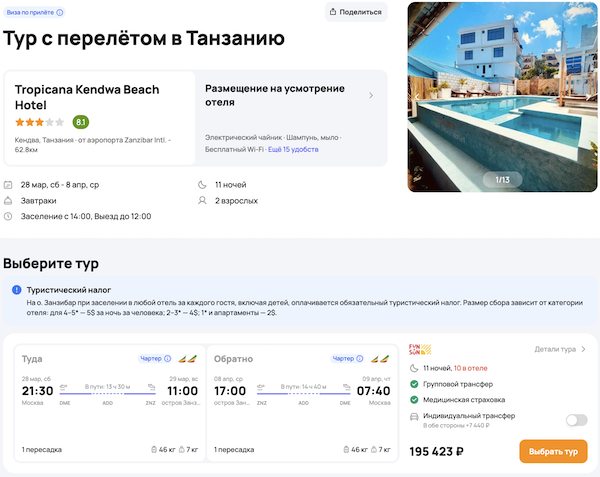
Task: Click the car icon beside Индивидуальный трансфер
Action: click(x=414, y=416)
